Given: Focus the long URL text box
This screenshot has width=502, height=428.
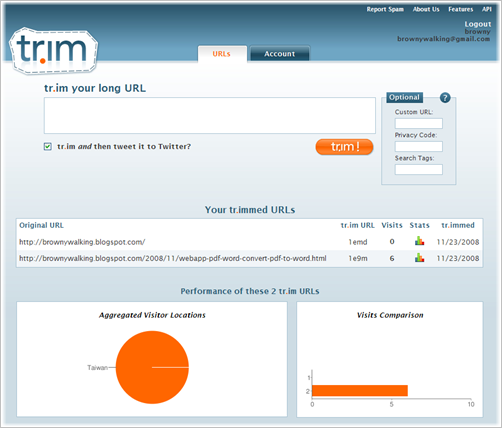Looking at the screenshot, I should click(x=210, y=116).
